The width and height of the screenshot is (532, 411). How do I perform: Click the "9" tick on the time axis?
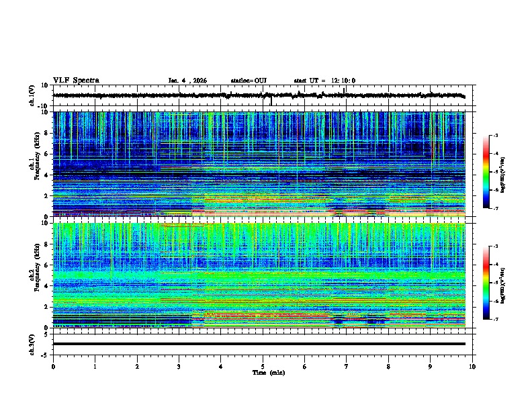pos(430,367)
